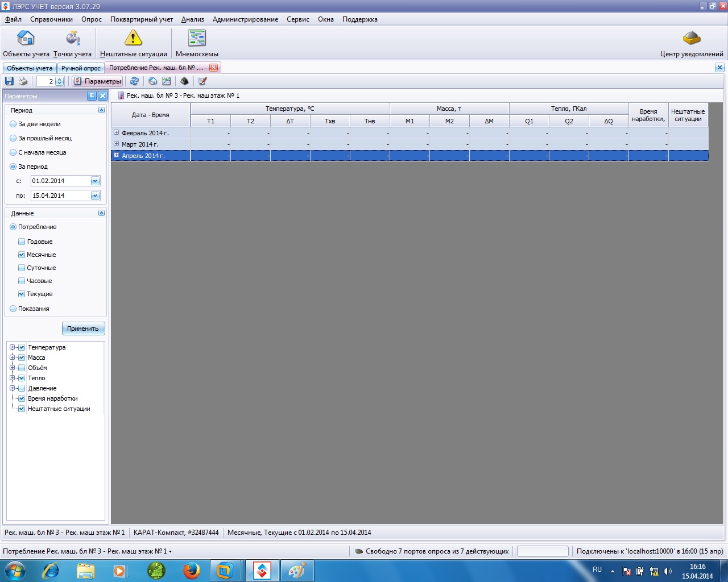The height and width of the screenshot is (582, 728).
Task: Open Нештатные ситуации warning tool
Action: pyautogui.click(x=134, y=44)
